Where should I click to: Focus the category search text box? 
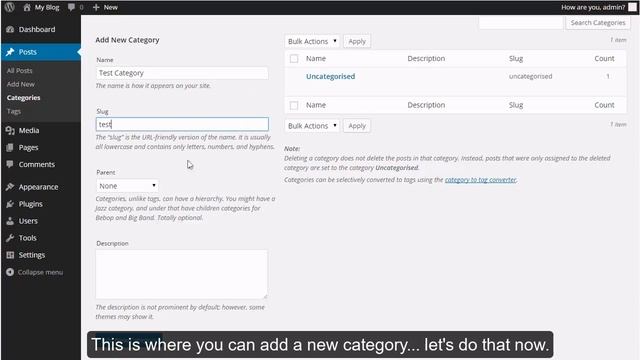coord(521,22)
